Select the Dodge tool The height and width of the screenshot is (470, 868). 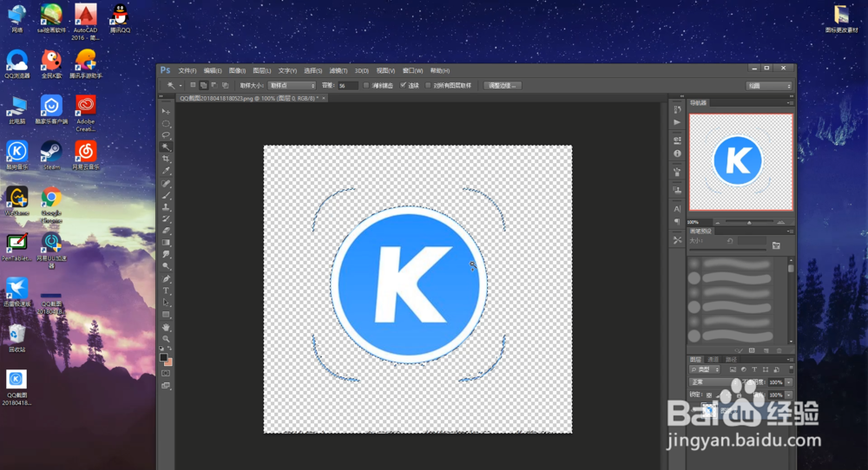pyautogui.click(x=166, y=266)
